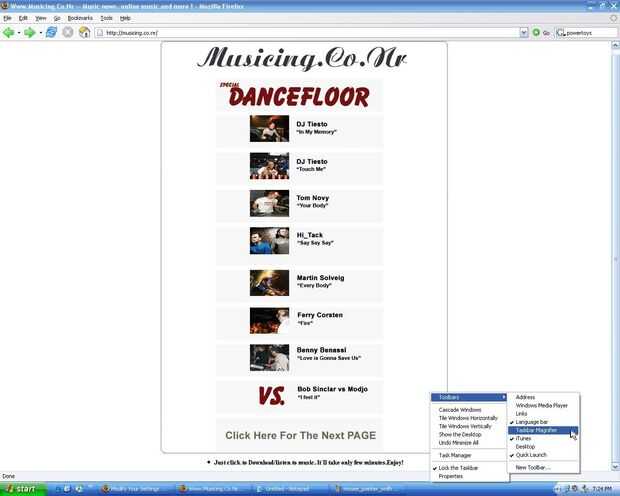Open the View menu
620x496 pixels.
(40, 18)
